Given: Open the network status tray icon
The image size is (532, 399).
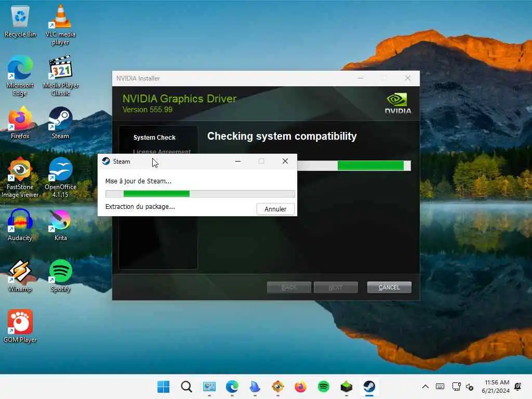Looking at the screenshot, I should coord(456,387).
